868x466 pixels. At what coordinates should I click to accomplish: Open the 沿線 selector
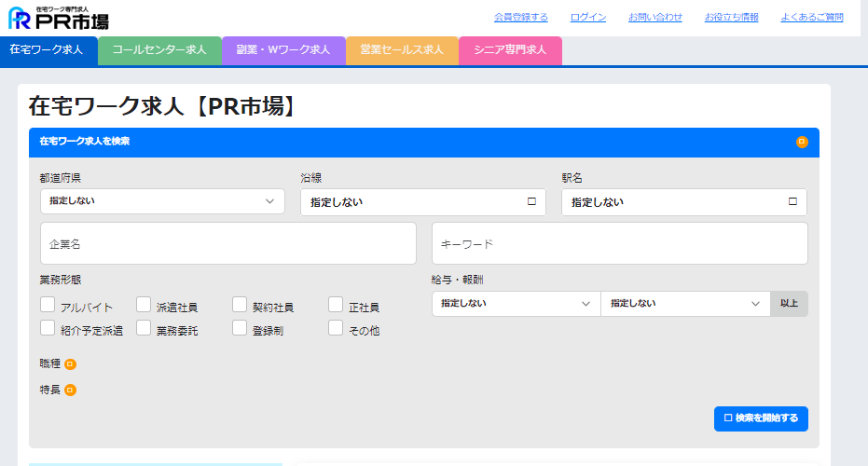point(423,202)
